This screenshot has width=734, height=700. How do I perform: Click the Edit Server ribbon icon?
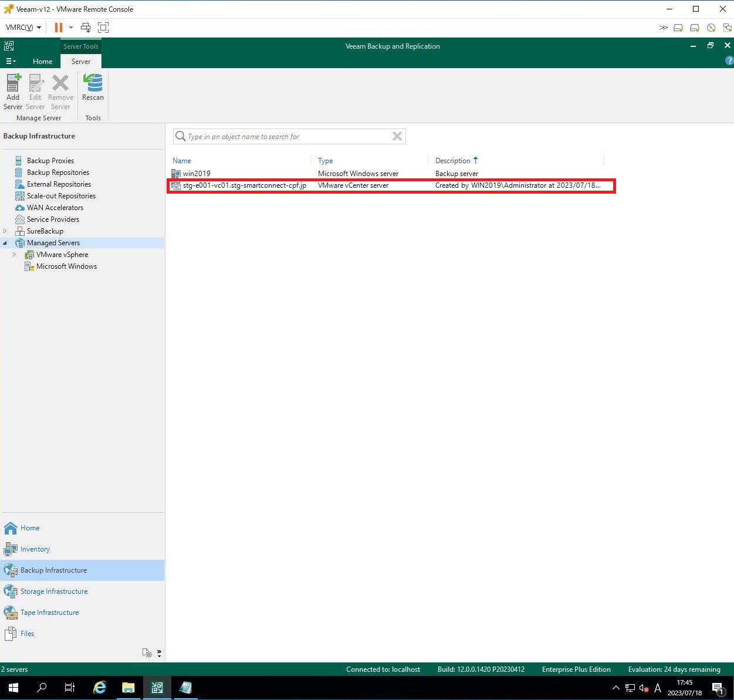(35, 92)
